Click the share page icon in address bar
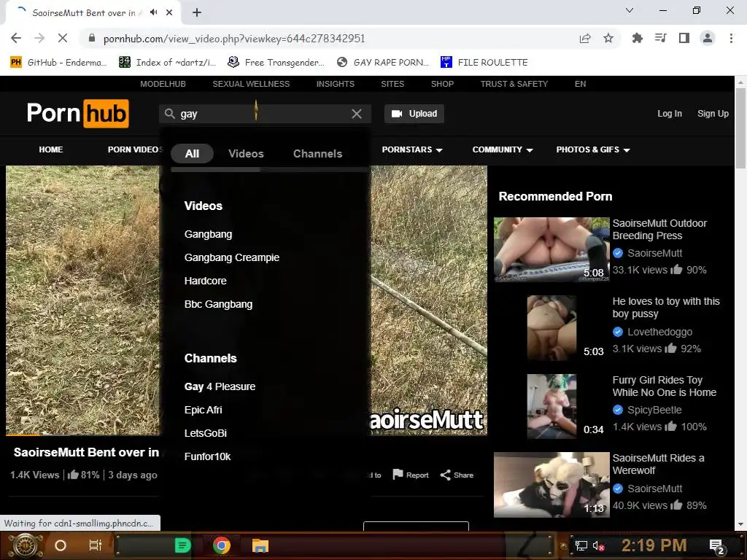 [585, 38]
